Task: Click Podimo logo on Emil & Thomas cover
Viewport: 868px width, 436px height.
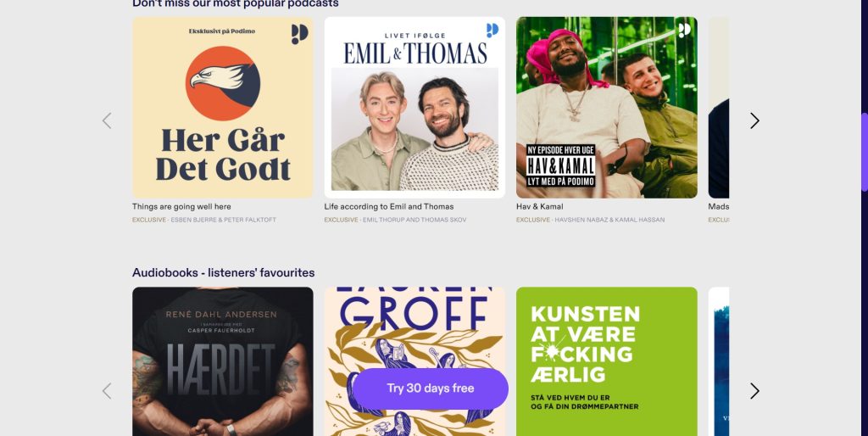Action: coord(492,30)
